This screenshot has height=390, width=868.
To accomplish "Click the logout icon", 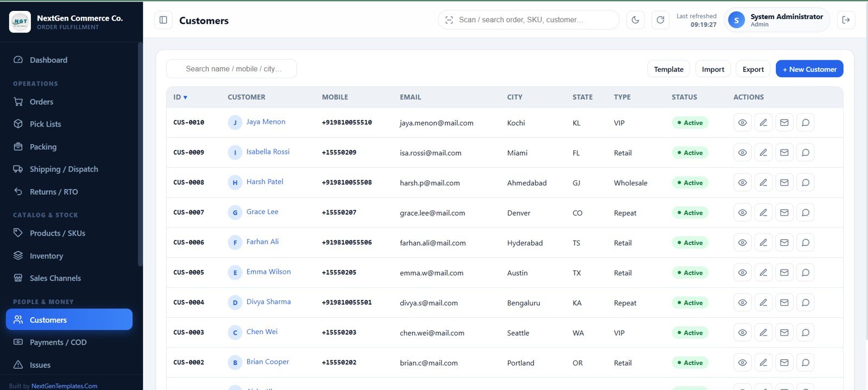I will (x=846, y=20).
